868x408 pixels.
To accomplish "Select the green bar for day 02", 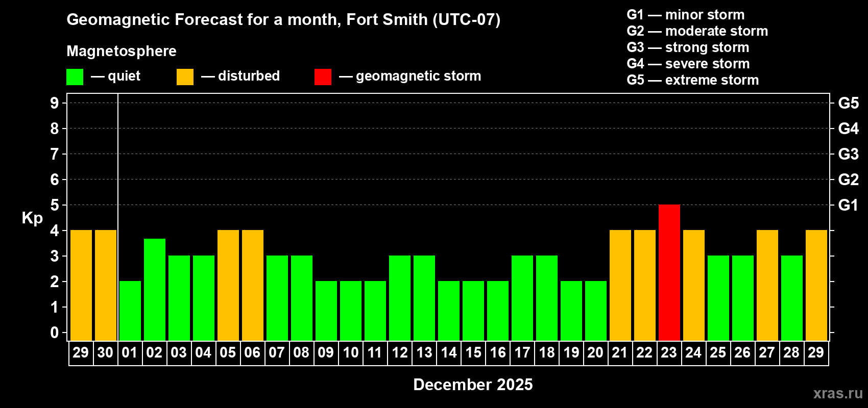I will pos(154,289).
